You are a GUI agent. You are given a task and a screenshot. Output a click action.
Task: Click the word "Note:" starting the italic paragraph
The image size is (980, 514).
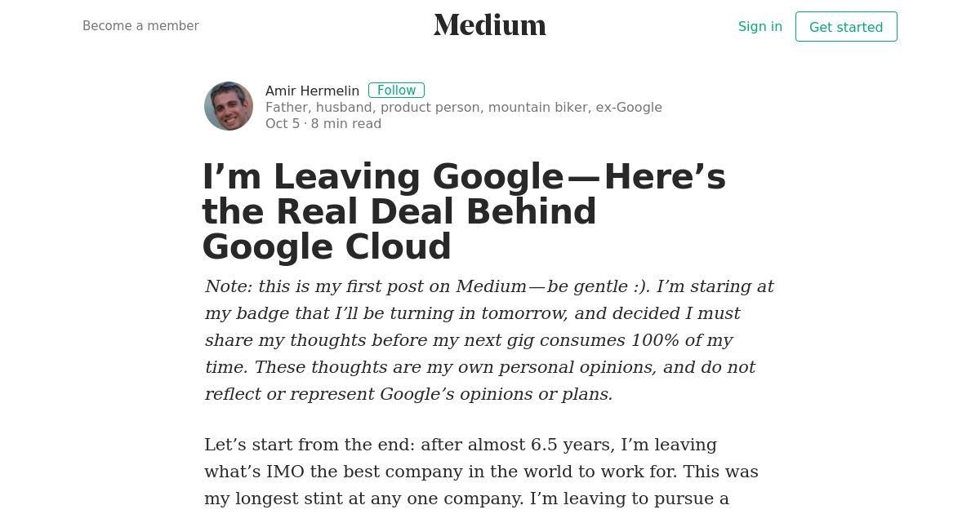tap(229, 286)
